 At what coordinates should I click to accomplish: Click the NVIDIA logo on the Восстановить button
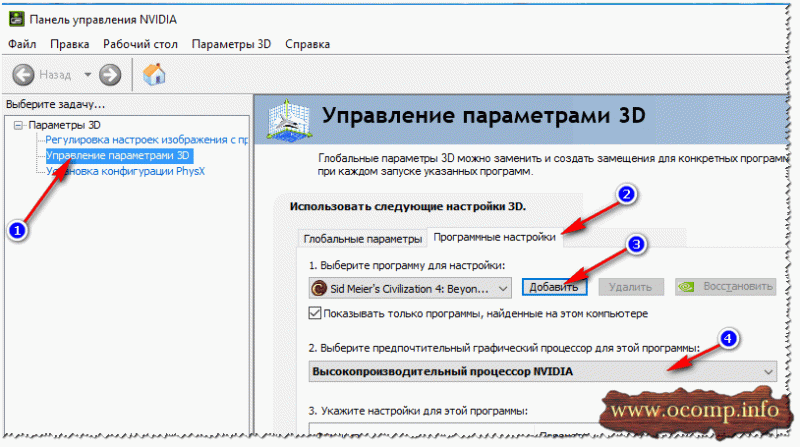pos(687,287)
